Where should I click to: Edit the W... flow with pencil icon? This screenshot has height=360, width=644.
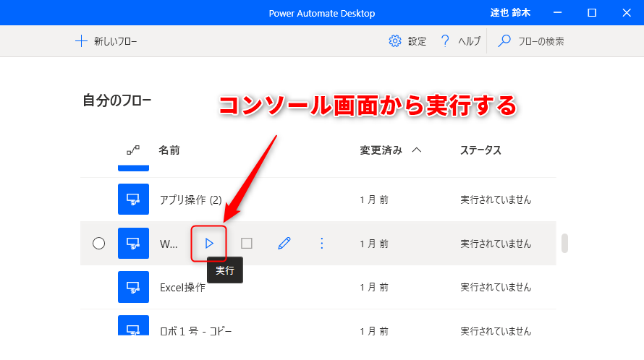(284, 244)
